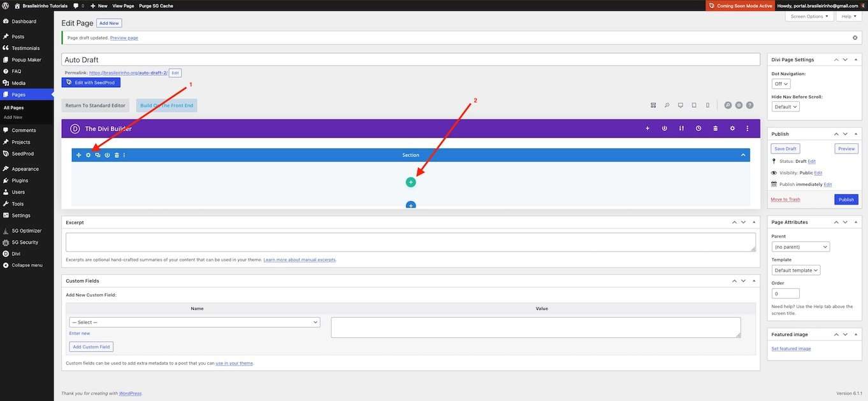Select the phone view icon

[x=707, y=105]
